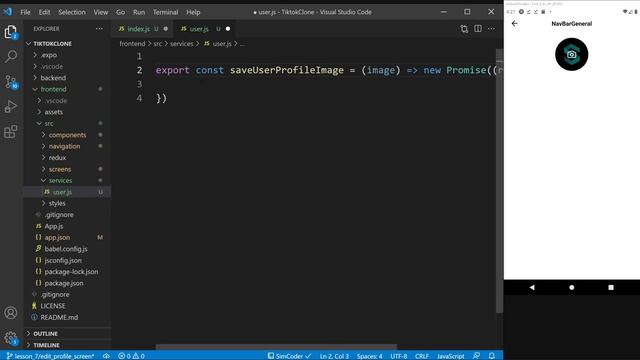Open the Selection menu
Viewport: 640px width, 360px height.
pyautogui.click(x=72, y=12)
